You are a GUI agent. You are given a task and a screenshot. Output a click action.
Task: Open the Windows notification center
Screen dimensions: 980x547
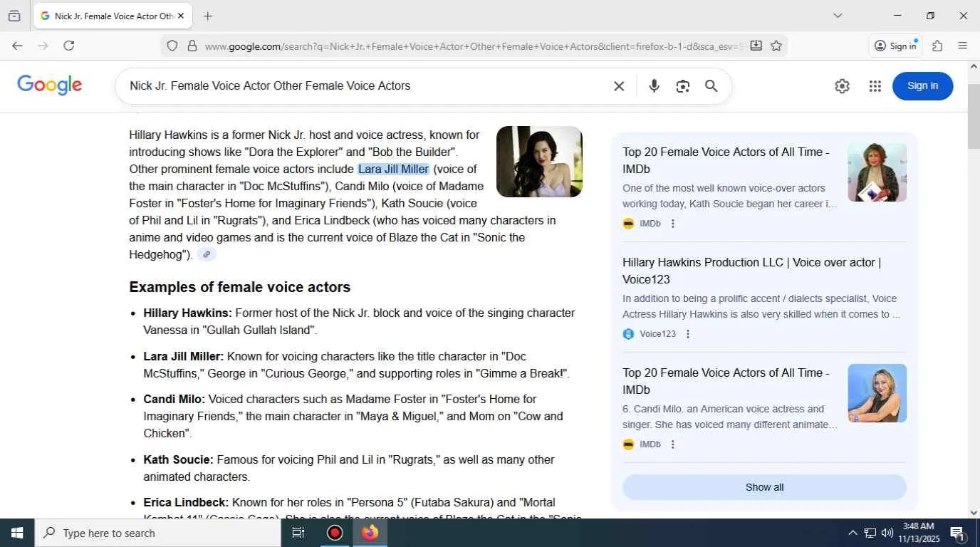[956, 533]
